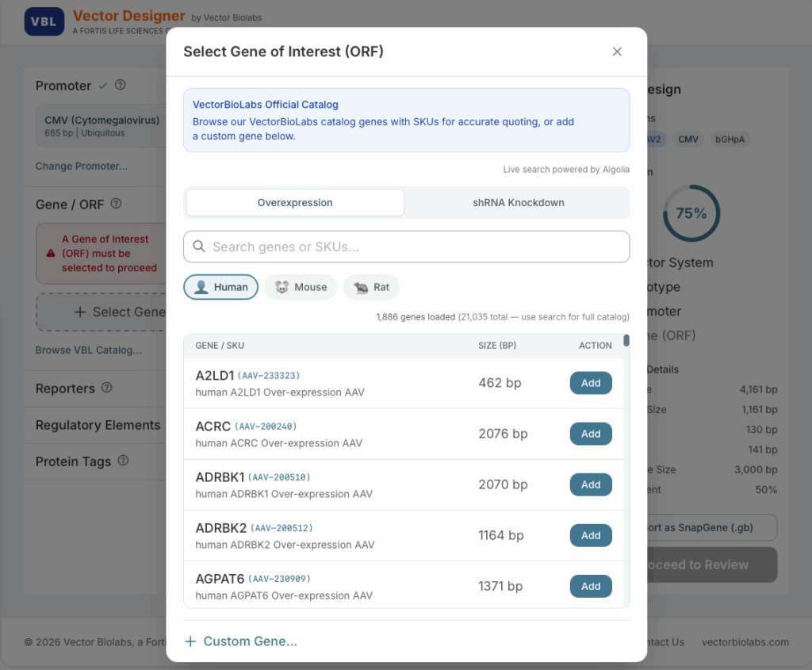
Task: Click the Proceed to Review button
Action: coord(712,565)
